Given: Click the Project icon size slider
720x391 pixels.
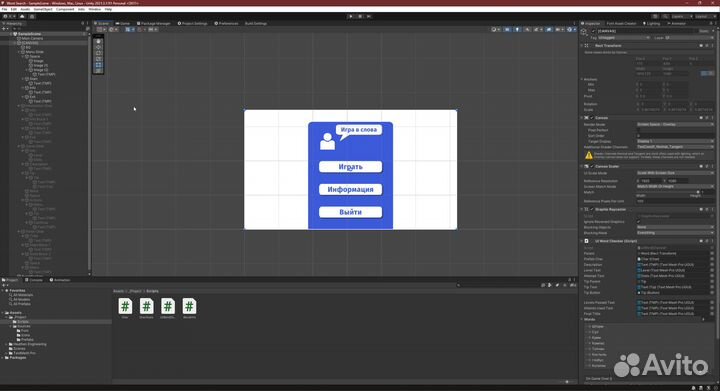Looking at the screenshot, I should click(x=566, y=382).
